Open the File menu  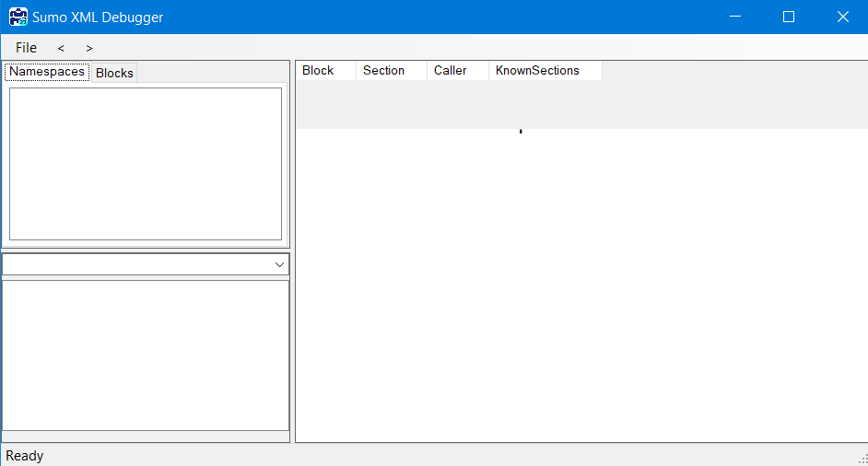(x=26, y=48)
